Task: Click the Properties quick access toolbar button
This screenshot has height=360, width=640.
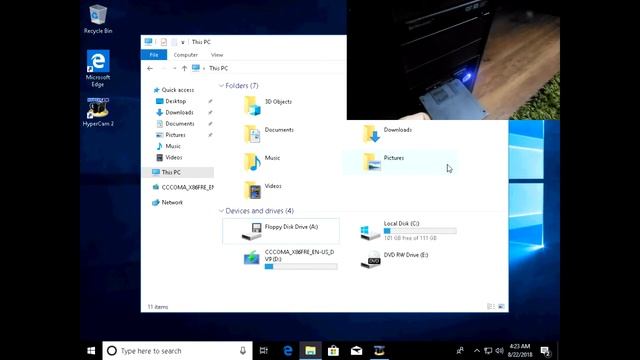Action: (x=164, y=42)
